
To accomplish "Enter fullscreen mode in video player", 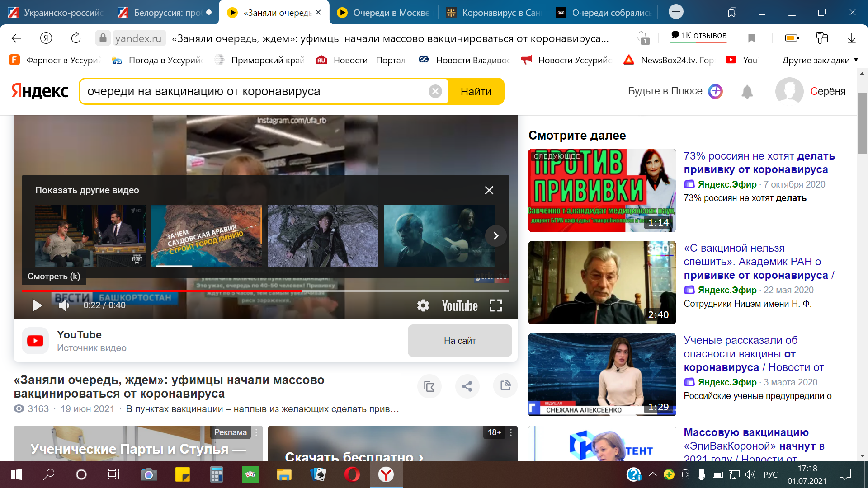I will point(496,306).
